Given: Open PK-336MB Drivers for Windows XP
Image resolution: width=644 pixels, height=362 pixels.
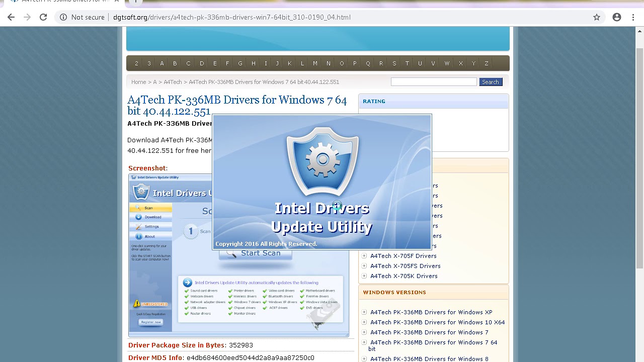Looking at the screenshot, I should click(431, 312).
